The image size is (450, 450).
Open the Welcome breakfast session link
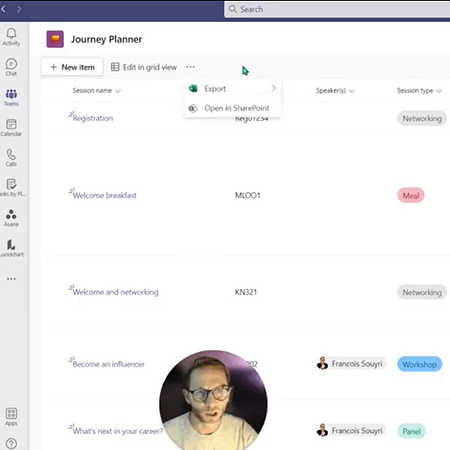(x=105, y=195)
